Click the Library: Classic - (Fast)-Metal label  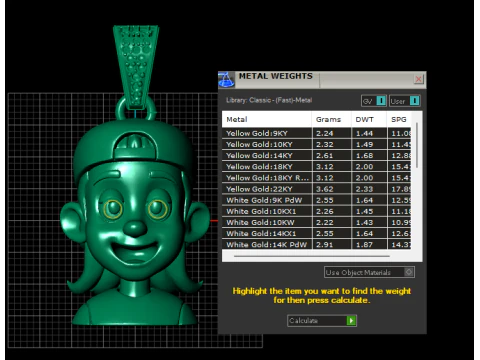click(x=269, y=100)
